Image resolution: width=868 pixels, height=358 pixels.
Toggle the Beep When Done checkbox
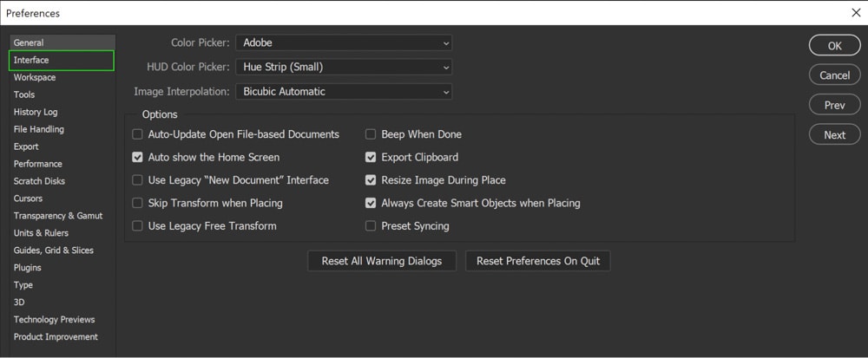point(371,134)
